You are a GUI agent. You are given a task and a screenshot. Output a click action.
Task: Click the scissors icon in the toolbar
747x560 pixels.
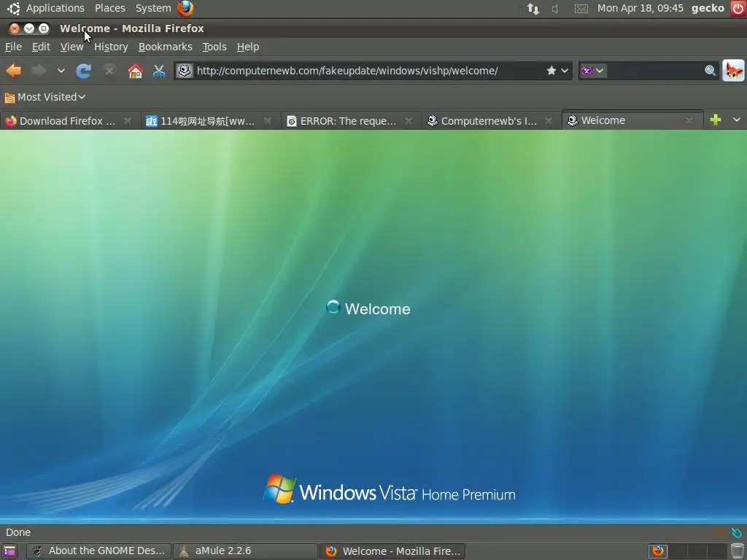point(158,71)
